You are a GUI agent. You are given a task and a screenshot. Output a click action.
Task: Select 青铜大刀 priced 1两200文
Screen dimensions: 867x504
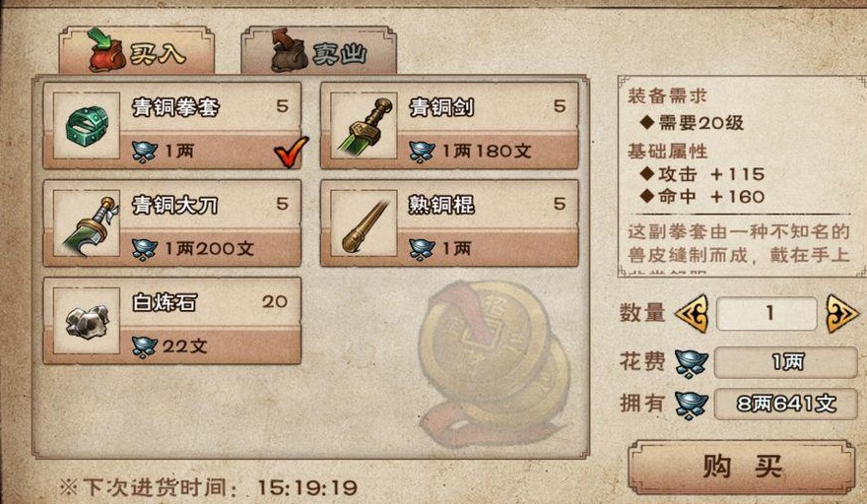[x=172, y=223]
